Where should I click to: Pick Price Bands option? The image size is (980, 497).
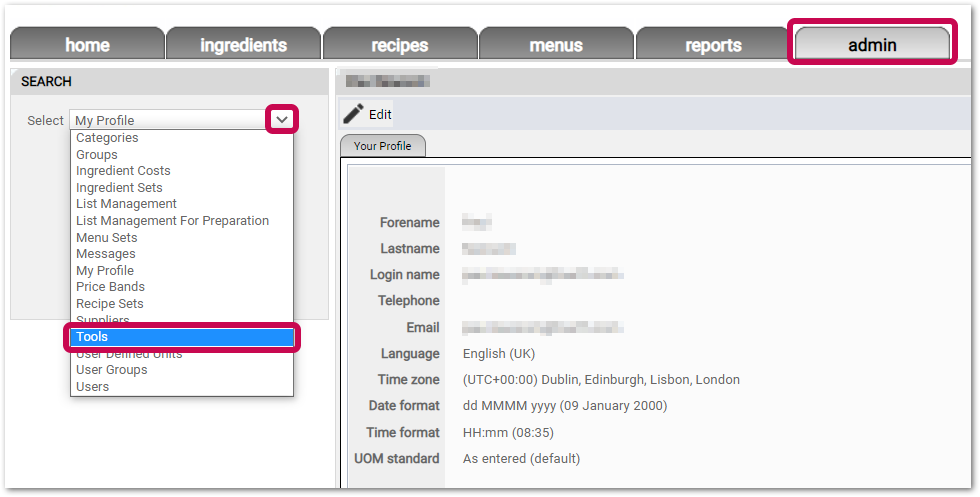coord(181,287)
